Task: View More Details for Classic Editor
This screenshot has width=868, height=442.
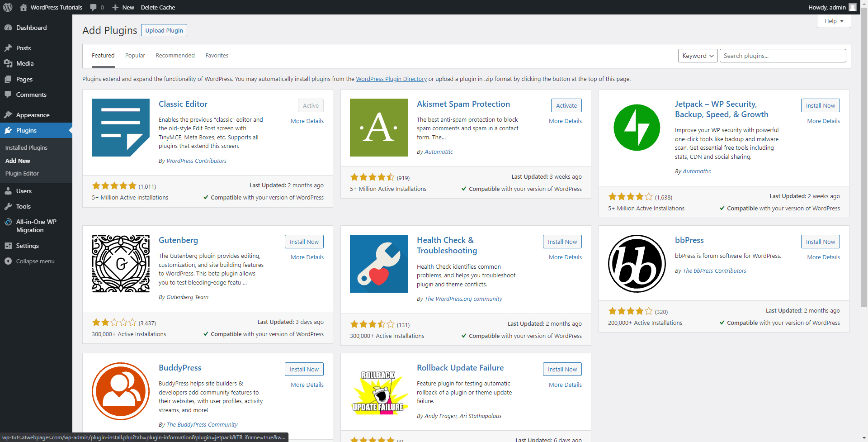Action: (307, 121)
